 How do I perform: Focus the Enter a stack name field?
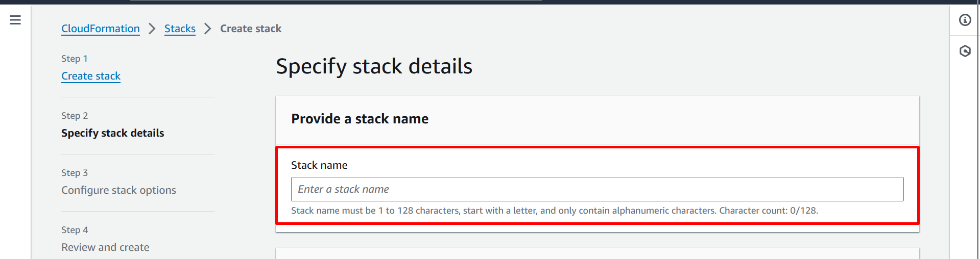click(x=597, y=189)
